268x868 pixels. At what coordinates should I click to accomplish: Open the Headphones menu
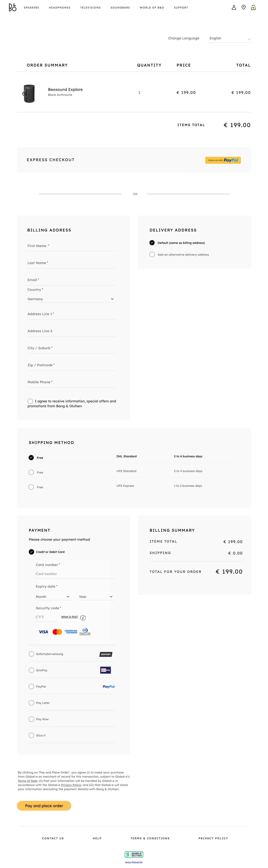(x=60, y=7)
